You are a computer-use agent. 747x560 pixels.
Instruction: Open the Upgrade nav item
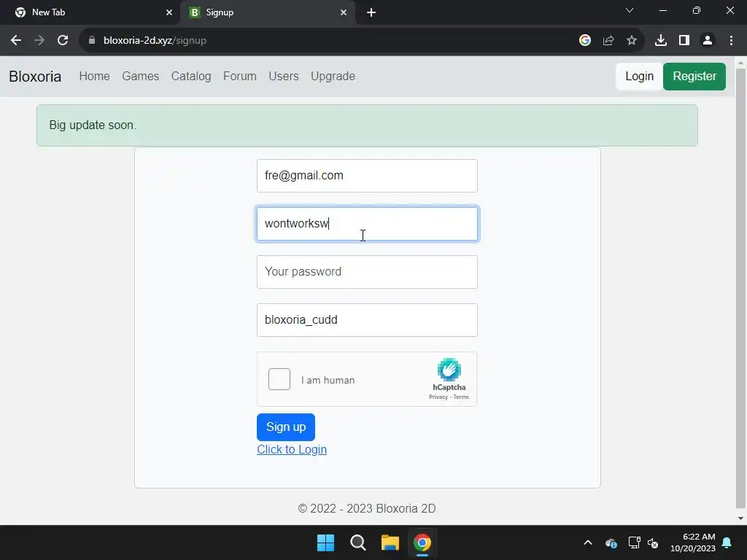333,76
